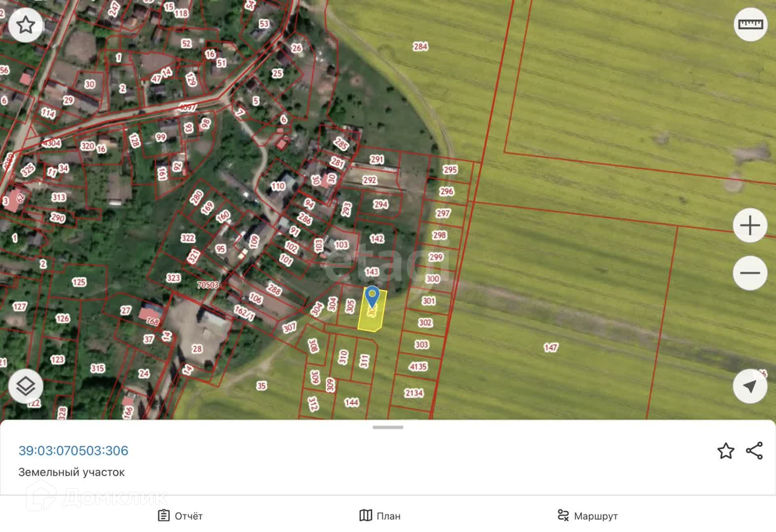
Task: Zoom out with the minus button
Action: click(750, 273)
